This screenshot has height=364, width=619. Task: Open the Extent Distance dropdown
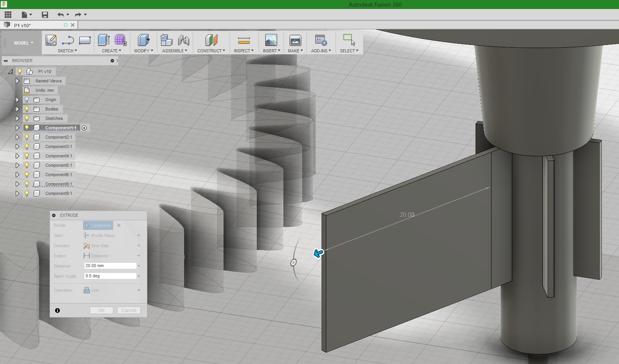pos(112,256)
